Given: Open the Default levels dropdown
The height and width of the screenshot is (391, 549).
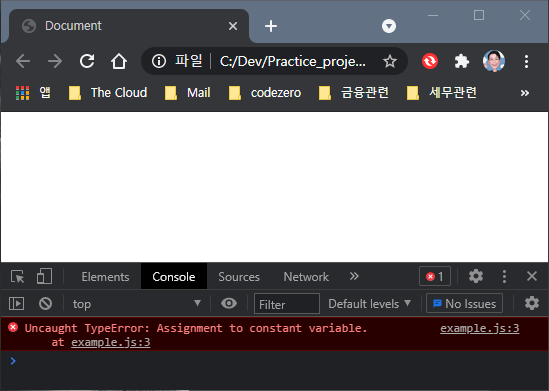Looking at the screenshot, I should point(369,303).
